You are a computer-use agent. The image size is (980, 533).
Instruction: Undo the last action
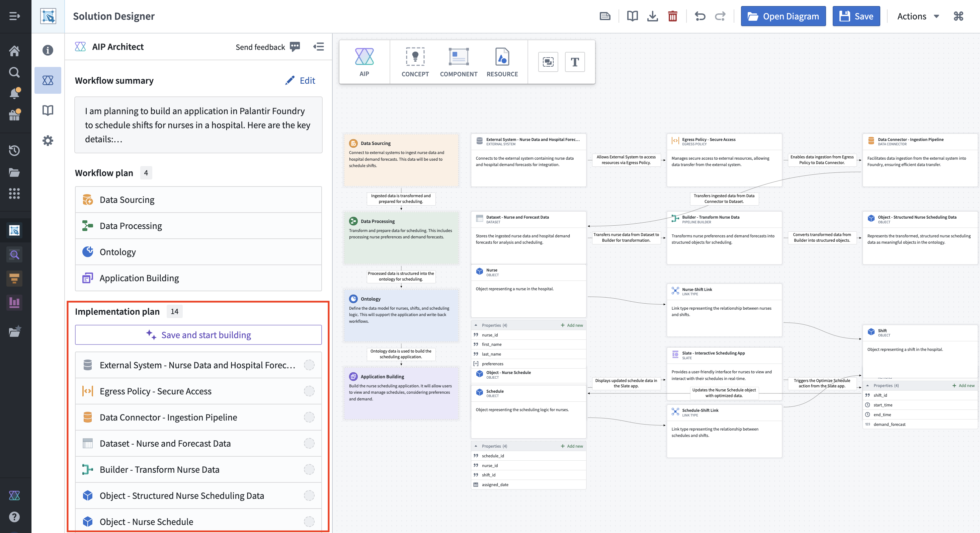pos(700,16)
